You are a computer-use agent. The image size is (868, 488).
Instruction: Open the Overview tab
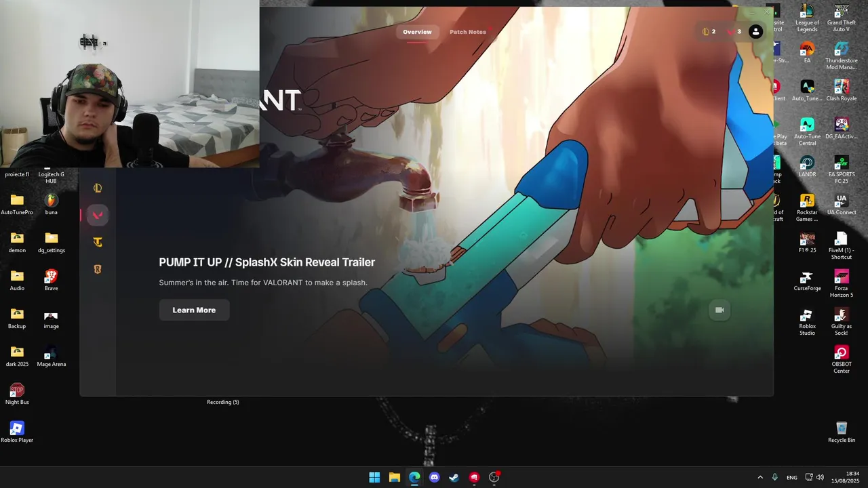tap(417, 32)
